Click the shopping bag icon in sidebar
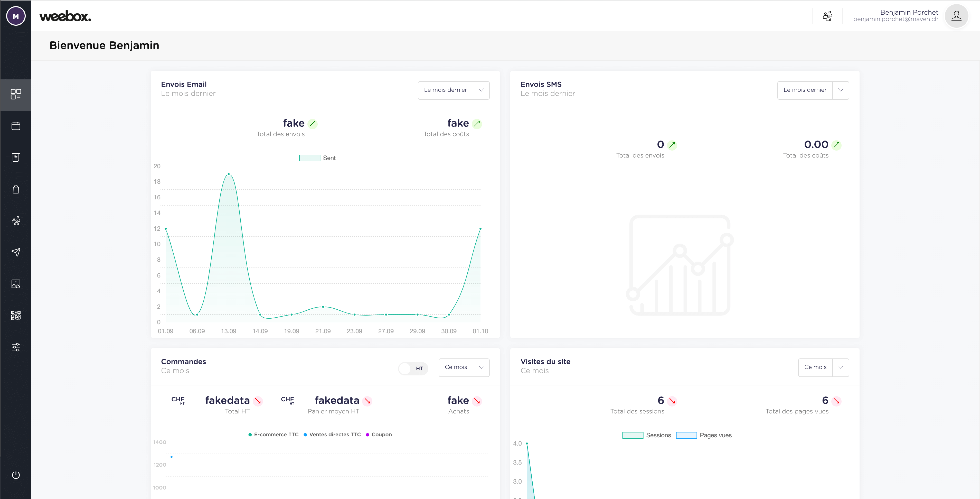980x499 pixels. tap(16, 189)
